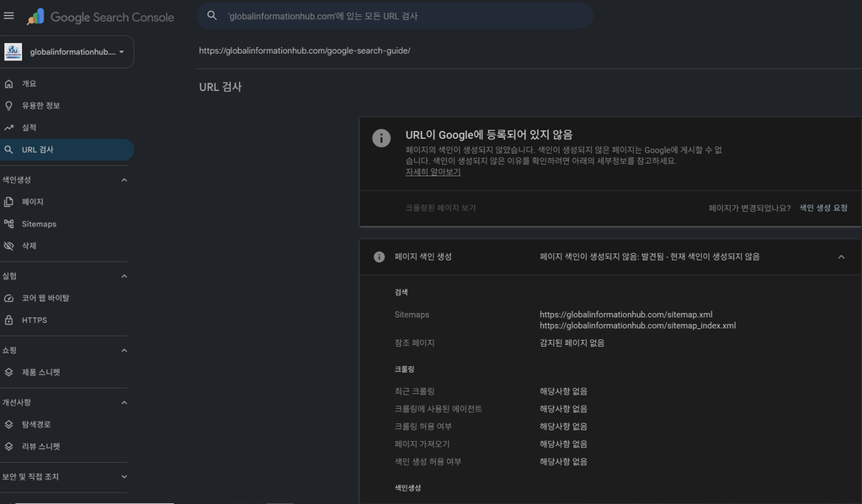The width and height of the screenshot is (862, 504).
Task: Collapse the 개선사항 sidebar section
Action: pos(125,402)
